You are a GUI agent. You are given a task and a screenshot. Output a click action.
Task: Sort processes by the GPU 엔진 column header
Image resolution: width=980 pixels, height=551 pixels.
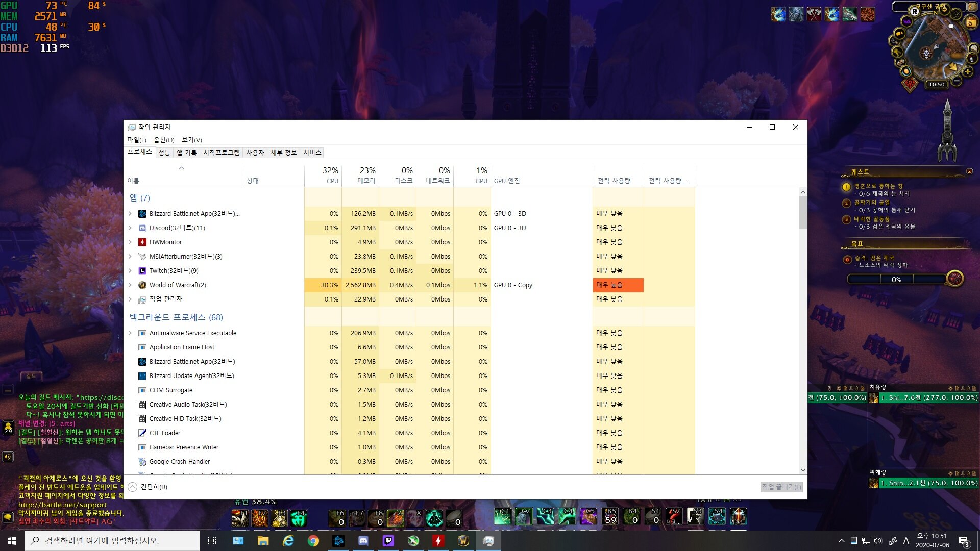point(542,176)
